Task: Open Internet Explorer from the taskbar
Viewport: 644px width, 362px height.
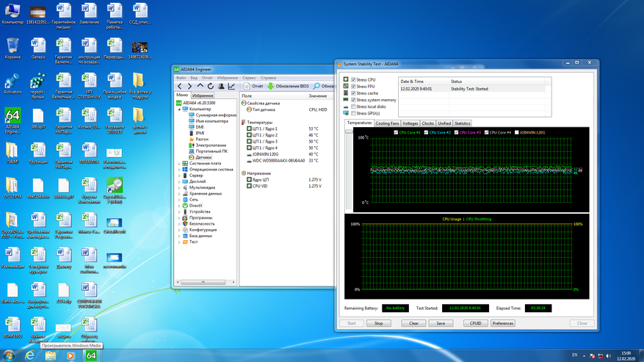Action: (30, 355)
